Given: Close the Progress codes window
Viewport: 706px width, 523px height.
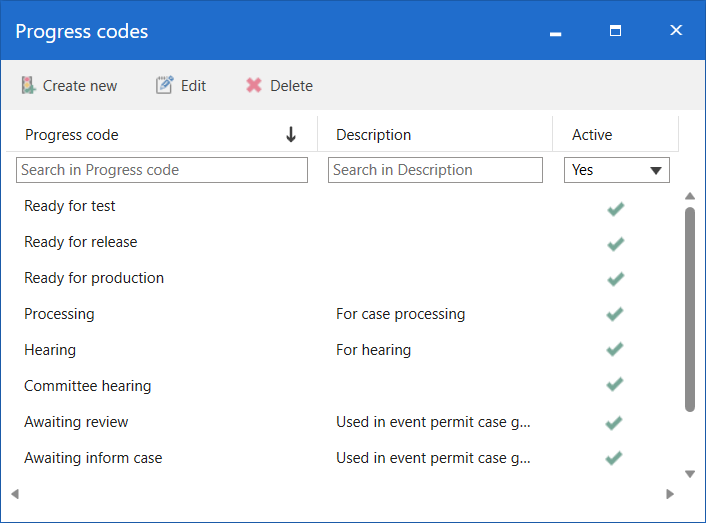Looking at the screenshot, I should tap(676, 30).
